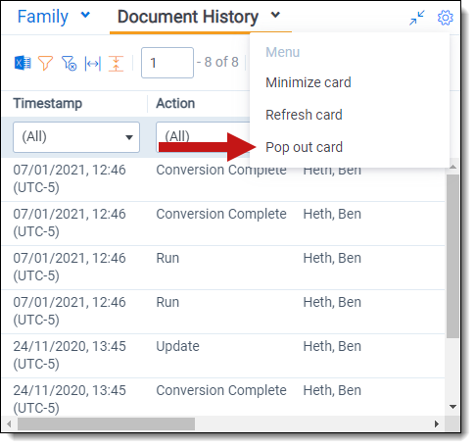Viewport: 476px width, 448px height.
Task: Click the Action column header
Action: (x=175, y=103)
